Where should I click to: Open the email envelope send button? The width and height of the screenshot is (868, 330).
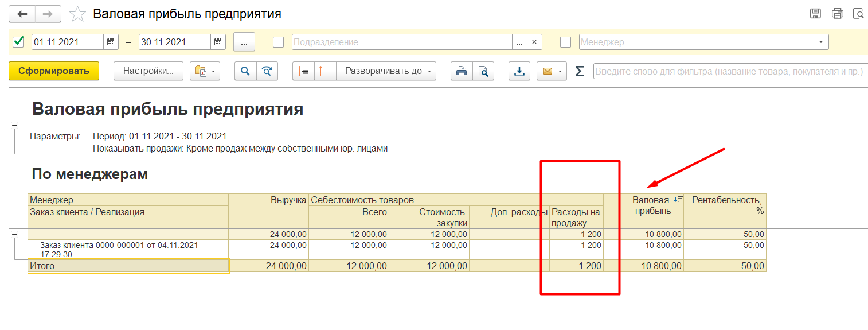click(x=552, y=71)
